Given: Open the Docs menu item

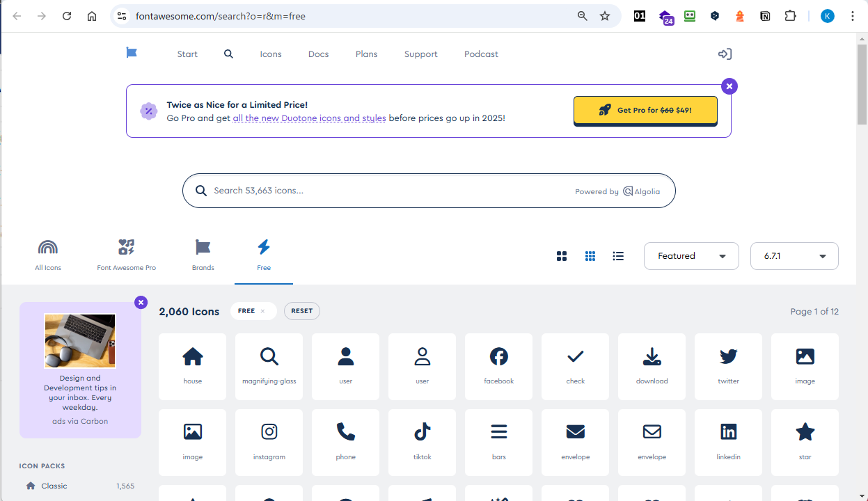Looking at the screenshot, I should click(318, 54).
